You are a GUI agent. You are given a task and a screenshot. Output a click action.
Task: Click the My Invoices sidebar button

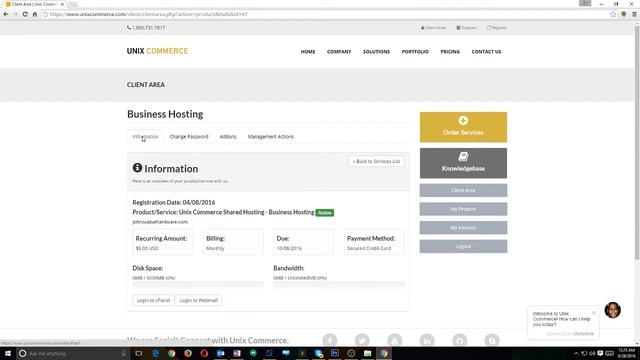pos(463,228)
